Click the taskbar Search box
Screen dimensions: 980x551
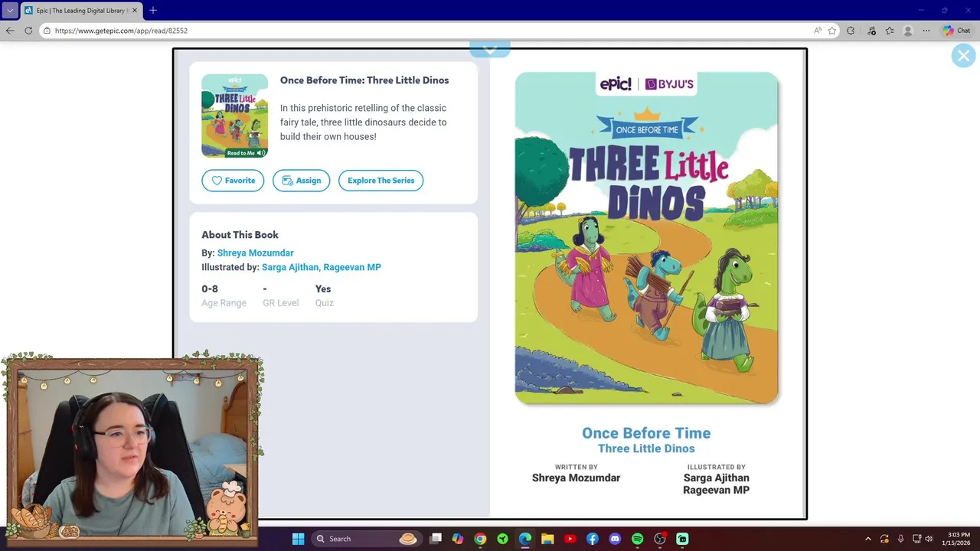(366, 539)
